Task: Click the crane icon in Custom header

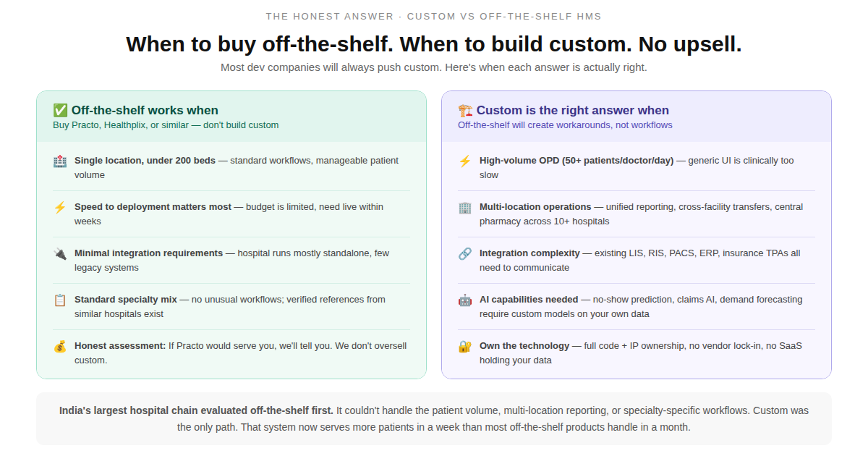Action: click(x=465, y=110)
